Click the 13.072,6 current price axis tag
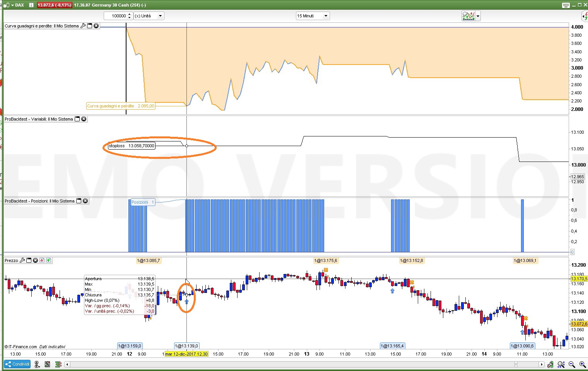The height and width of the screenshot is (371, 588). (579, 324)
